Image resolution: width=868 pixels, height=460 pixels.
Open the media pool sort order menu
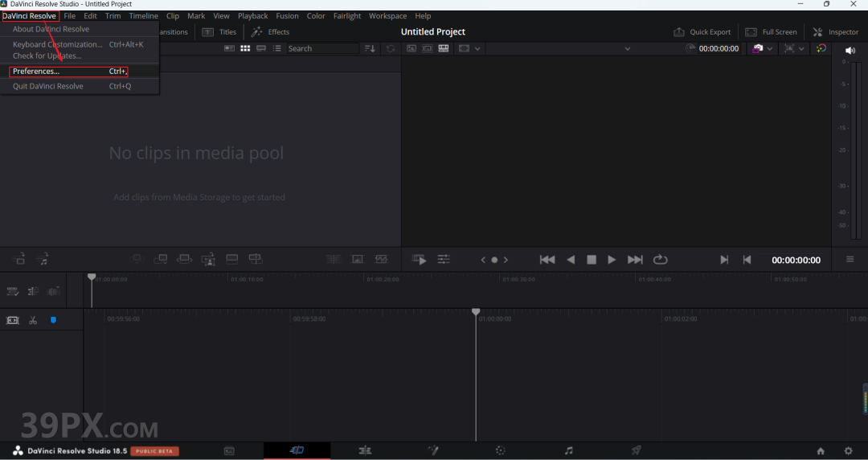coord(370,49)
